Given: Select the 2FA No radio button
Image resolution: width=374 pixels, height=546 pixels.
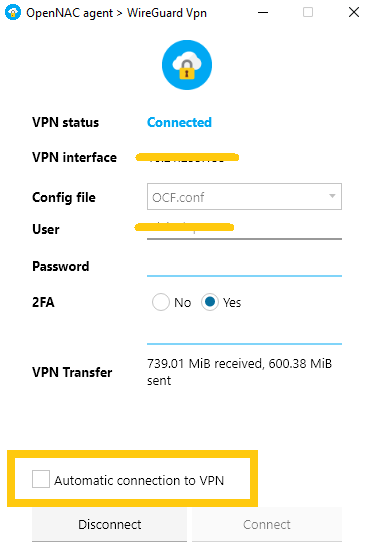Looking at the screenshot, I should tap(161, 302).
